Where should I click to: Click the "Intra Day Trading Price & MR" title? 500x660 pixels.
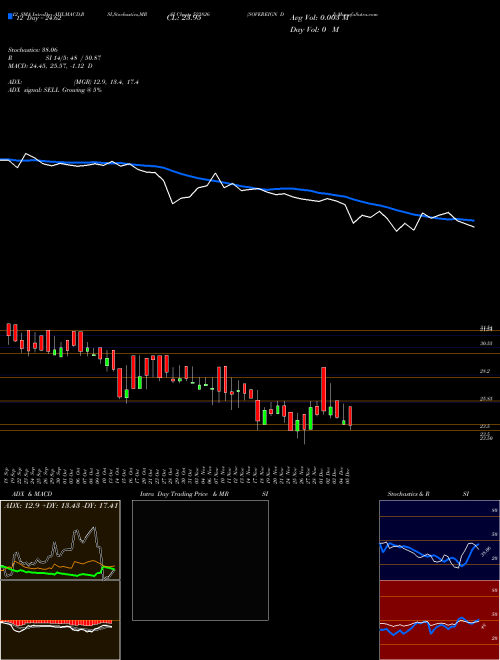coord(184,494)
